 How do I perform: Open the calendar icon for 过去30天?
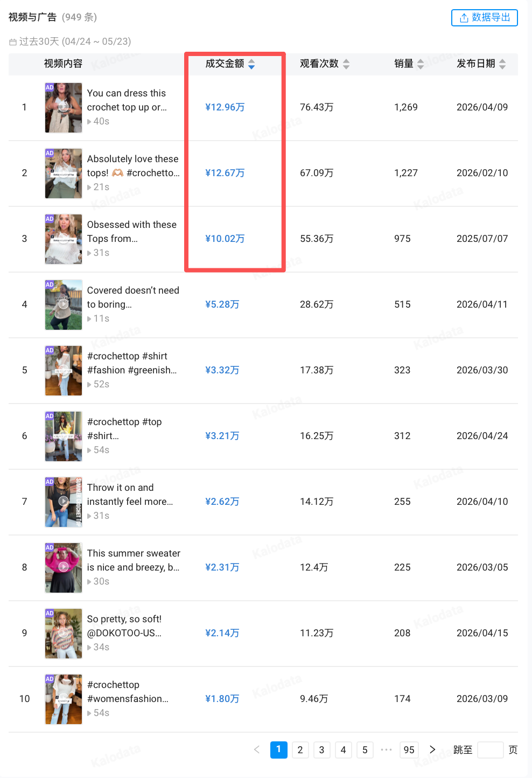[13, 42]
